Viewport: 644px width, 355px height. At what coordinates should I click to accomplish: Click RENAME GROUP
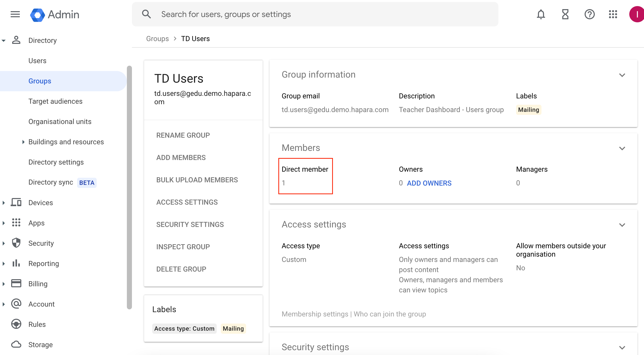[183, 135]
